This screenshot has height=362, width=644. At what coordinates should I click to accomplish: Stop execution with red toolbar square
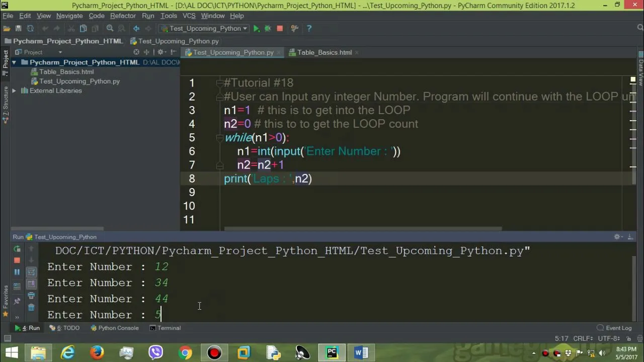[x=280, y=28]
